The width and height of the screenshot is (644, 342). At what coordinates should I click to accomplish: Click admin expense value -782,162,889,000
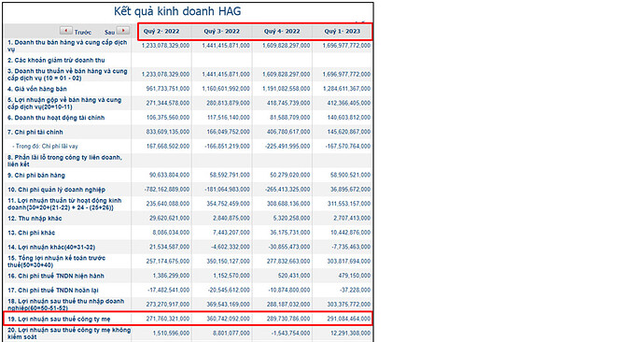click(167, 190)
